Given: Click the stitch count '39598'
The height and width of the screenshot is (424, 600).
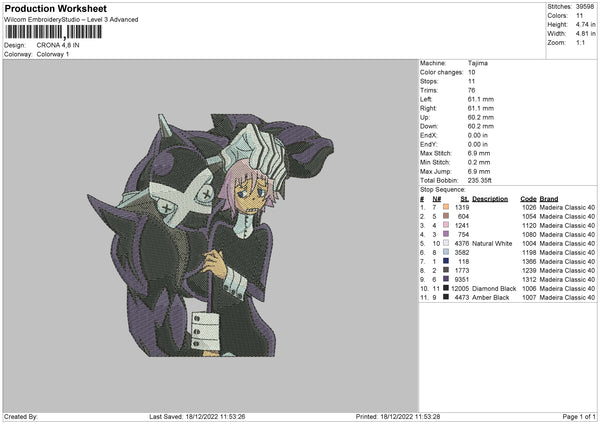Looking at the screenshot, I should (585, 7).
